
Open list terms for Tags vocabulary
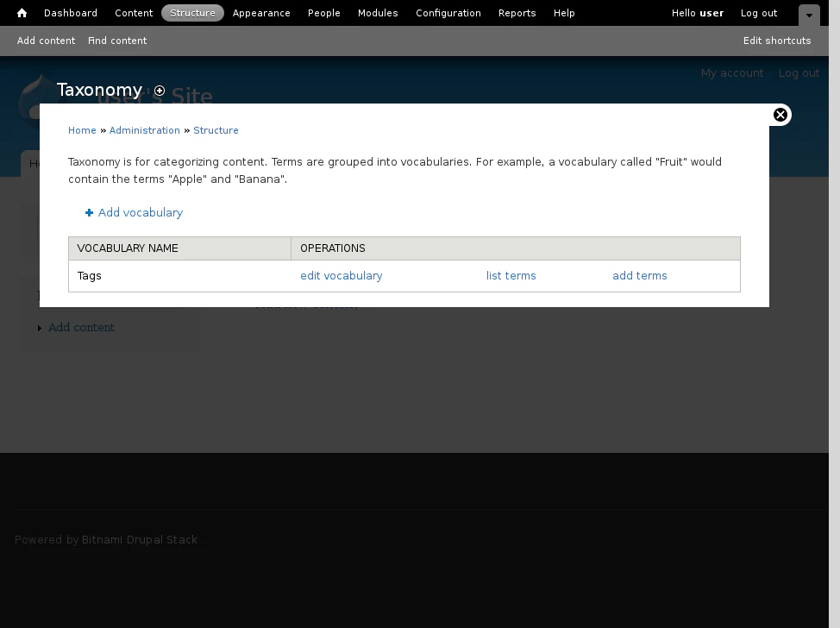point(511,276)
